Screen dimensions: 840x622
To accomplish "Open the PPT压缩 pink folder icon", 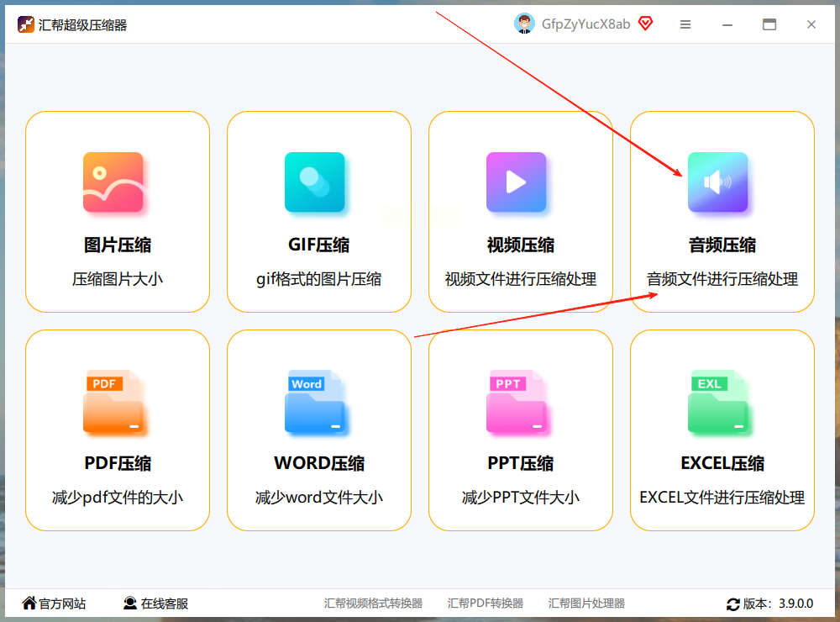I will (x=516, y=401).
